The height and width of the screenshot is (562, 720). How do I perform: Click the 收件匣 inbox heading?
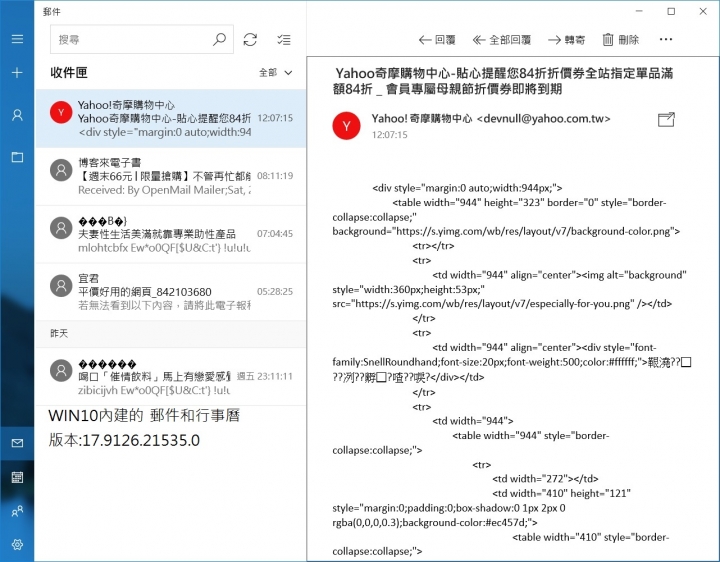pyautogui.click(x=69, y=73)
